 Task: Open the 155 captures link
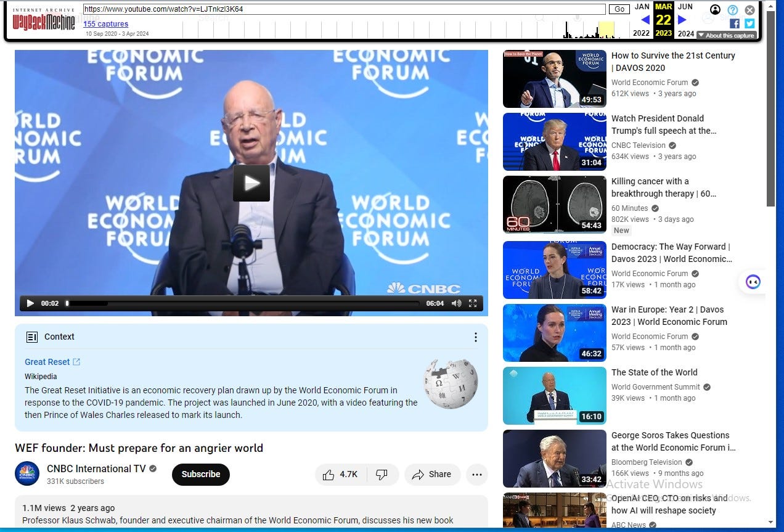click(106, 24)
